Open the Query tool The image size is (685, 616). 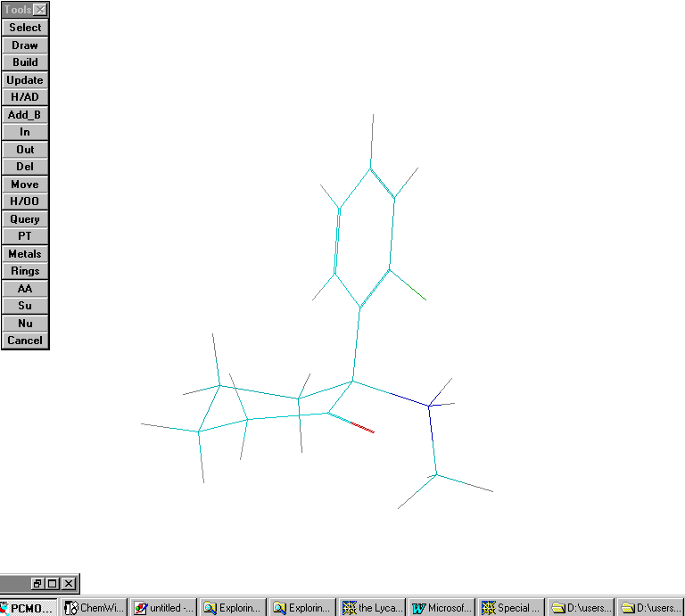pos(25,219)
